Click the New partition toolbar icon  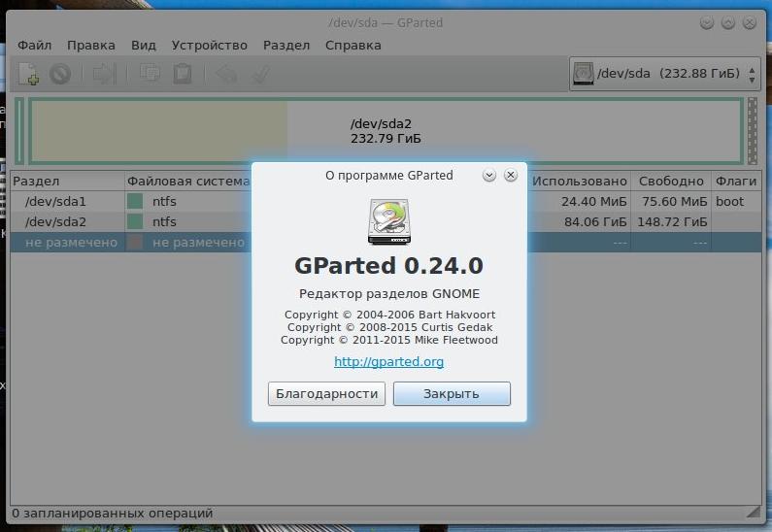click(29, 74)
